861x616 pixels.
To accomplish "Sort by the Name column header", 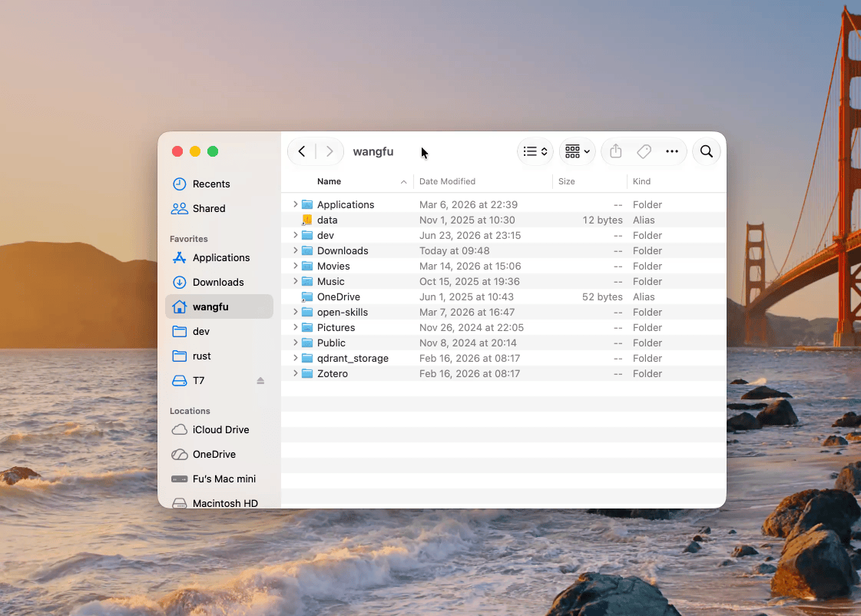I will pos(329,181).
